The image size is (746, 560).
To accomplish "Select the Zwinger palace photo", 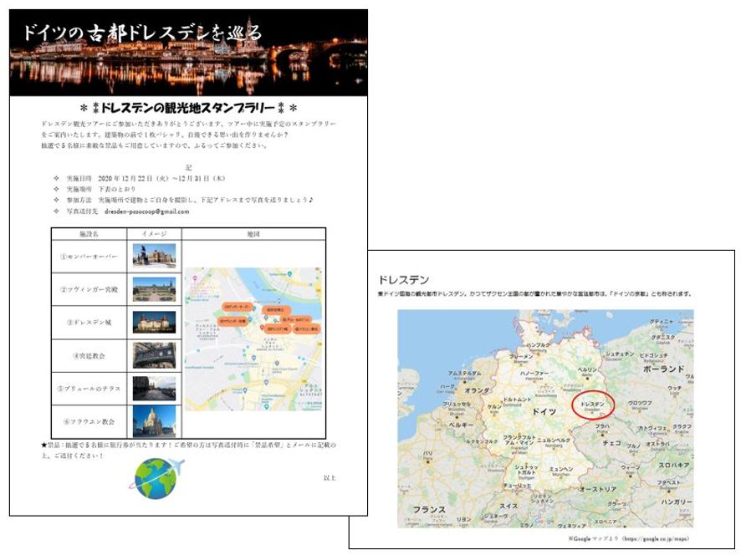I will click(154, 289).
